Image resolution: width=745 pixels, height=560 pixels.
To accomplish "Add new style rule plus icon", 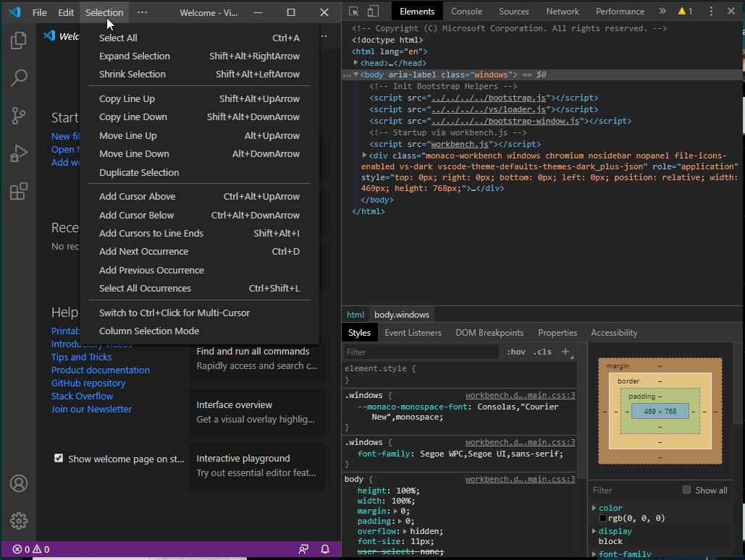I will point(565,352).
